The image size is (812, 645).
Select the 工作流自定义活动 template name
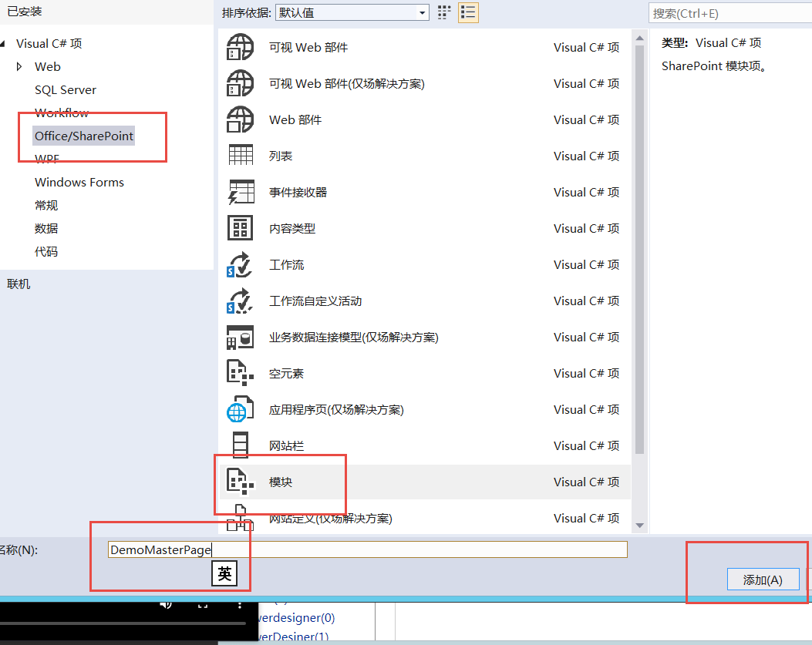point(315,301)
